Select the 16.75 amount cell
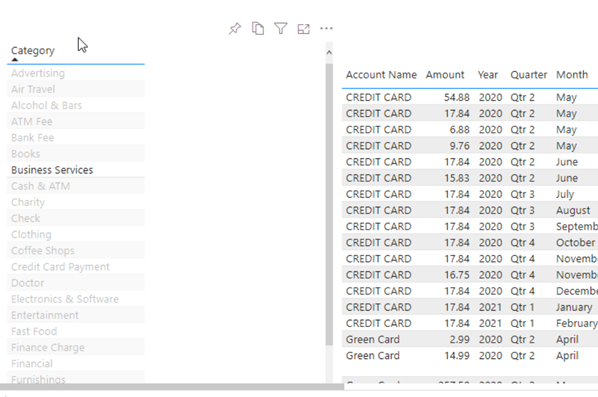 tap(457, 275)
